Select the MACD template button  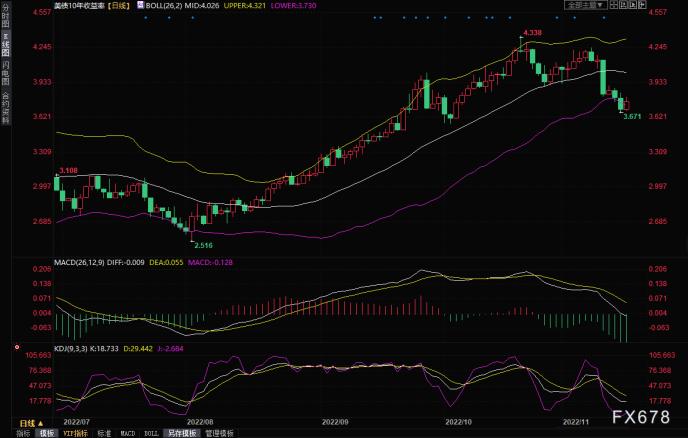(x=128, y=433)
